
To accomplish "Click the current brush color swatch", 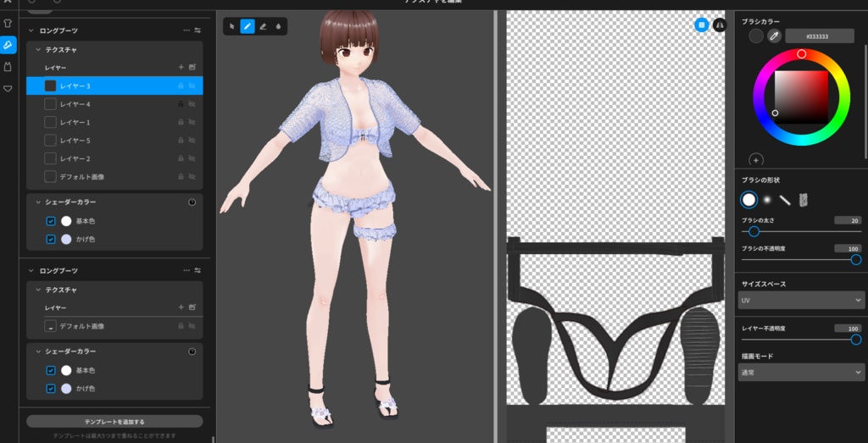I will coord(756,36).
